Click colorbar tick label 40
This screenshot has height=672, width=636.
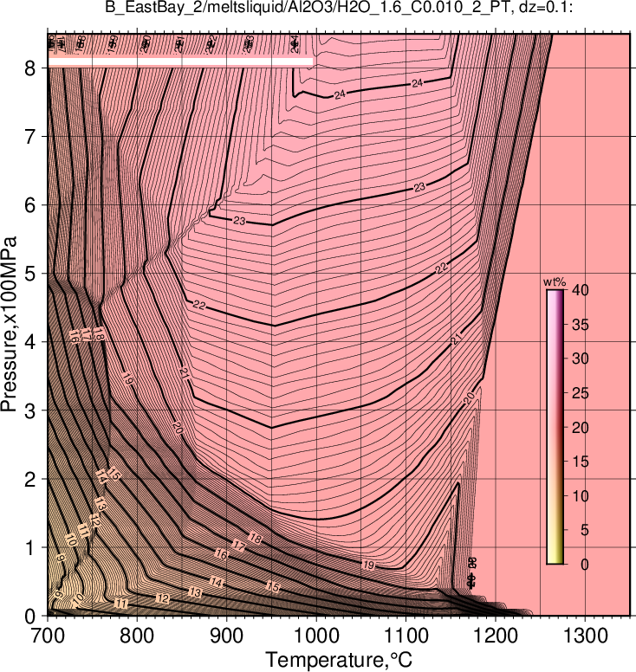[x=581, y=290]
